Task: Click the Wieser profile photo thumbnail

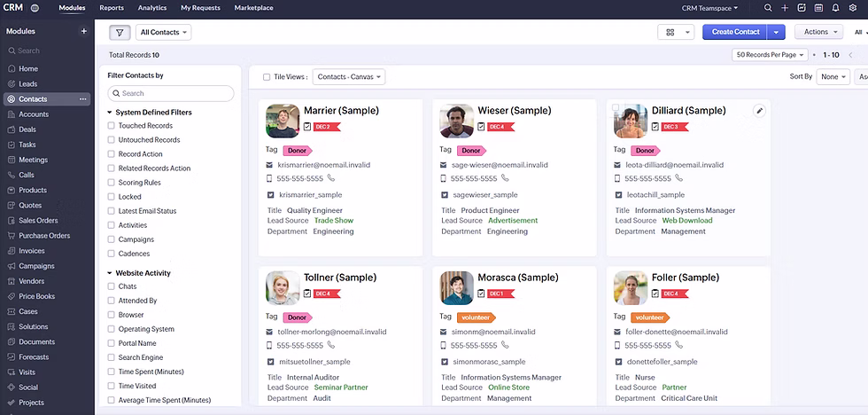Action: pyautogui.click(x=457, y=121)
